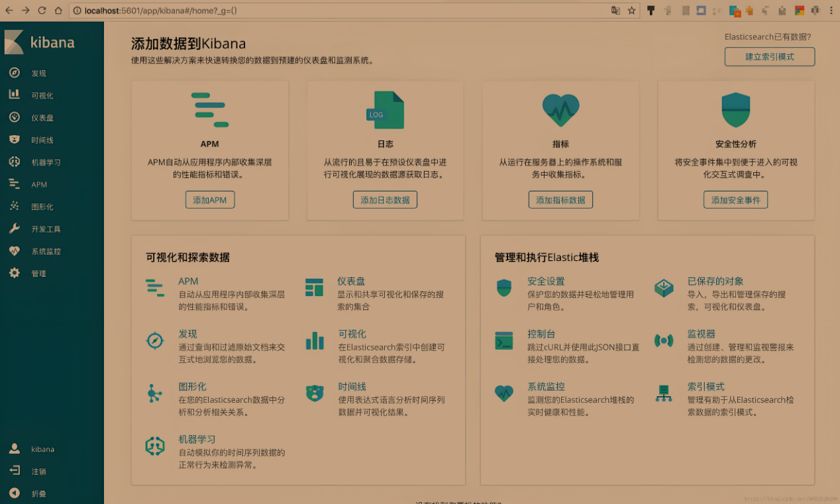This screenshot has height=504, width=840.
Task: Click 监视器 watcher icon
Action: coord(664,341)
